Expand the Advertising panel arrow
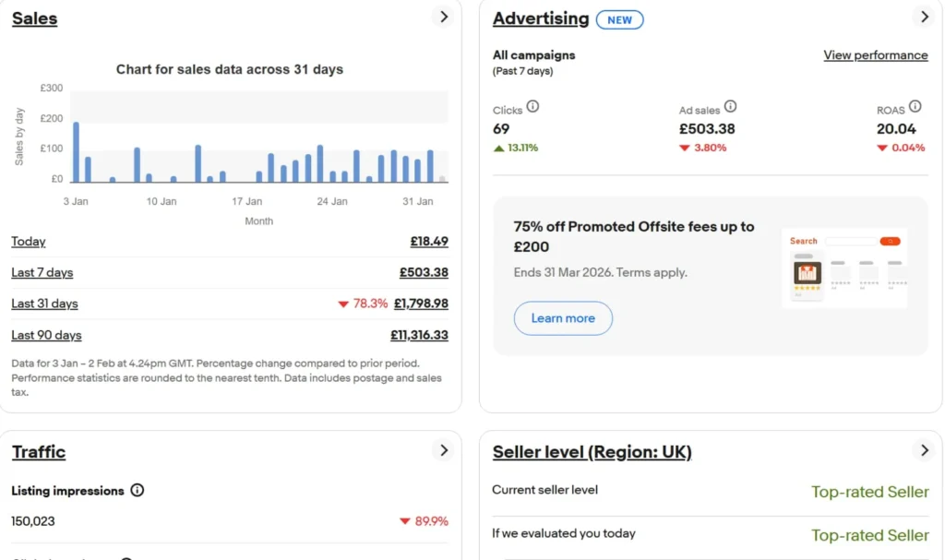The width and height of the screenshot is (945, 560). pos(924,17)
